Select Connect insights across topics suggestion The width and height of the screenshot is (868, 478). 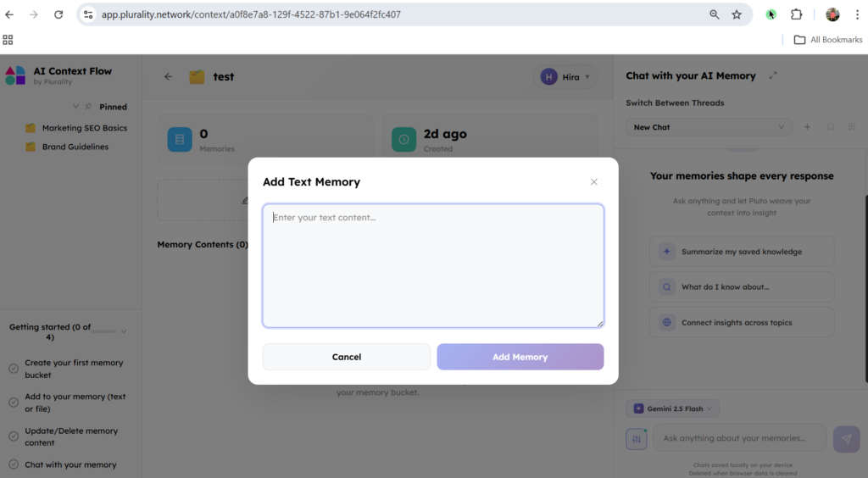[742, 323]
